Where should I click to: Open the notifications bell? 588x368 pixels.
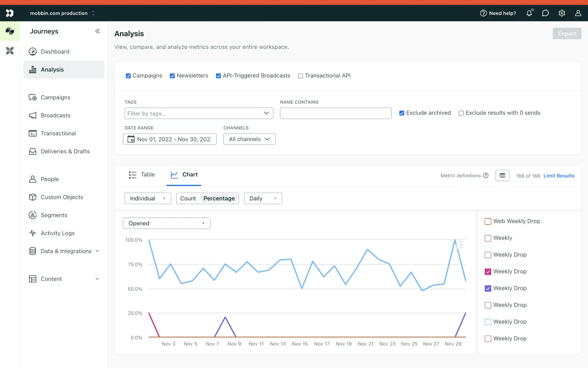529,13
